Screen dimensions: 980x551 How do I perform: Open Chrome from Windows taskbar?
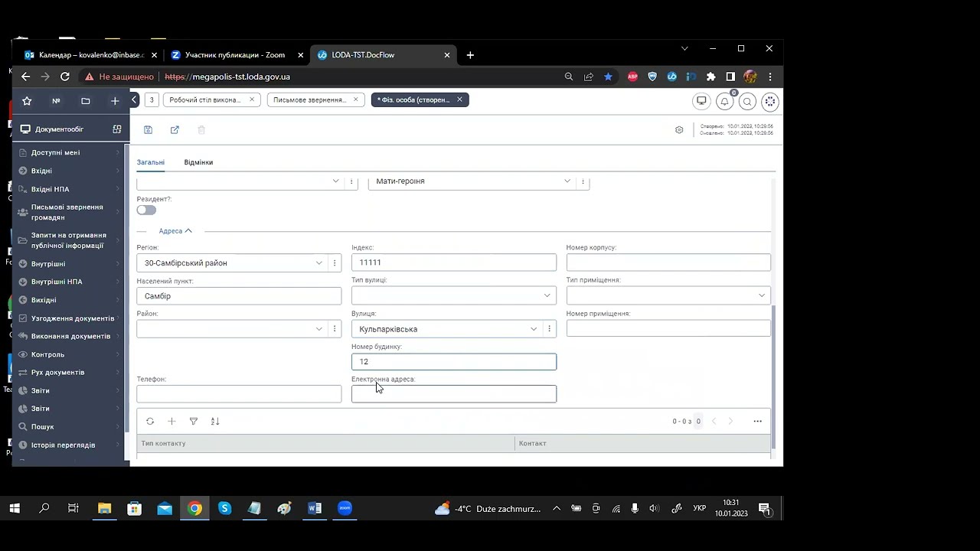tap(195, 508)
